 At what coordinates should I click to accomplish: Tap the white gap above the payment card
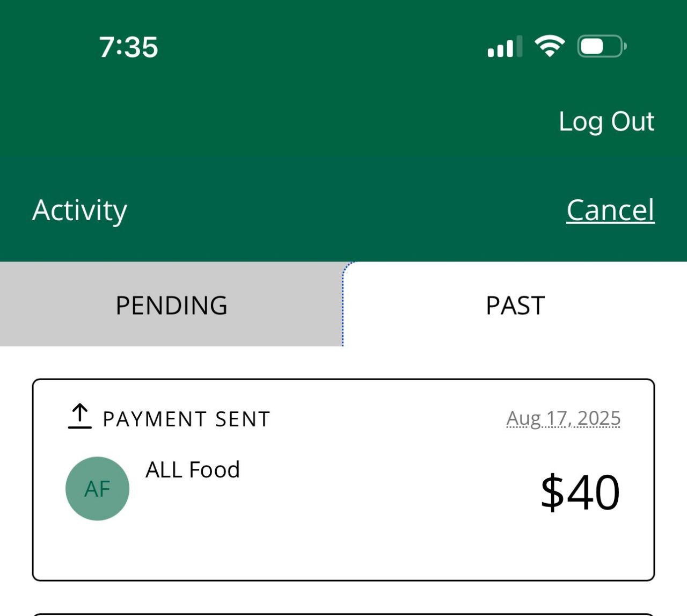click(343, 363)
